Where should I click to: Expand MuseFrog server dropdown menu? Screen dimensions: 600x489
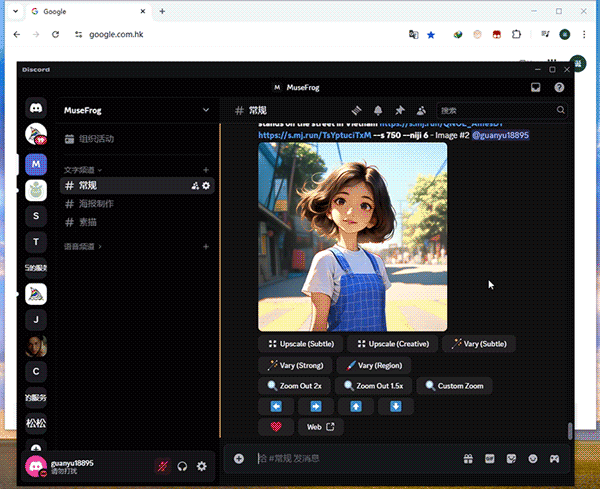click(206, 110)
